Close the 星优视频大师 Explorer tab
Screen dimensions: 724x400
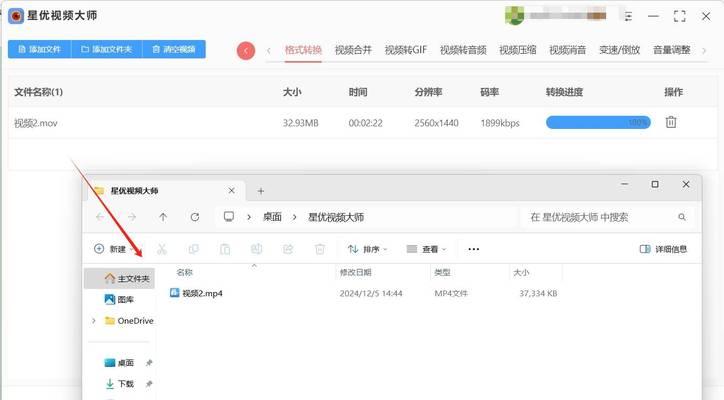(232, 191)
